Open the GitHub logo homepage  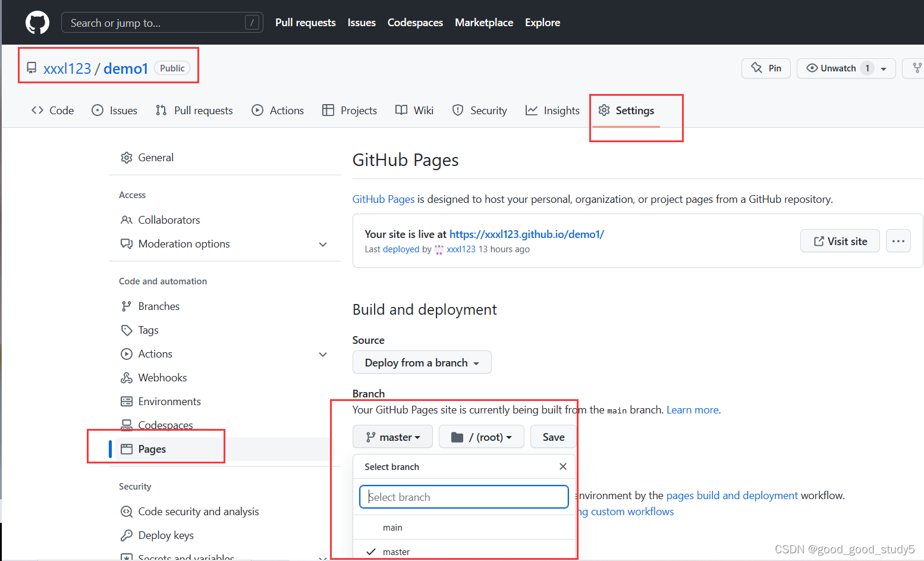coord(37,23)
